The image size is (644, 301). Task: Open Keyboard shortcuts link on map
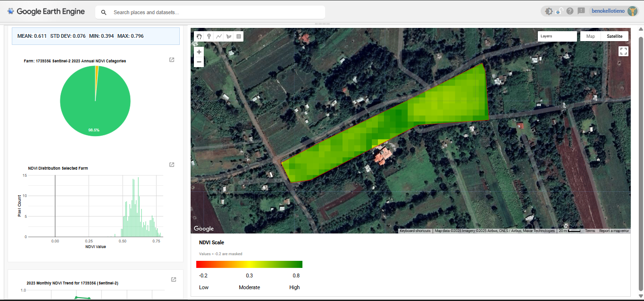415,231
